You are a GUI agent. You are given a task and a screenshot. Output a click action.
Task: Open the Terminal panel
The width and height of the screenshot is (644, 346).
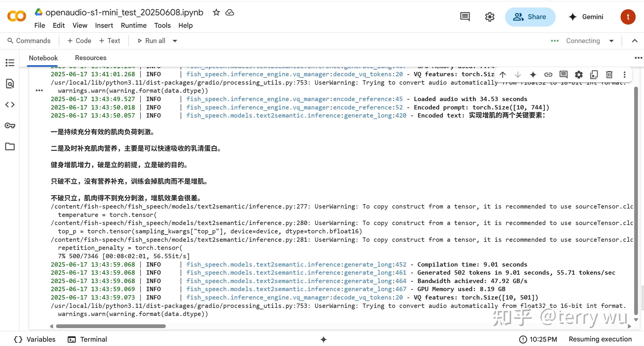click(87, 339)
